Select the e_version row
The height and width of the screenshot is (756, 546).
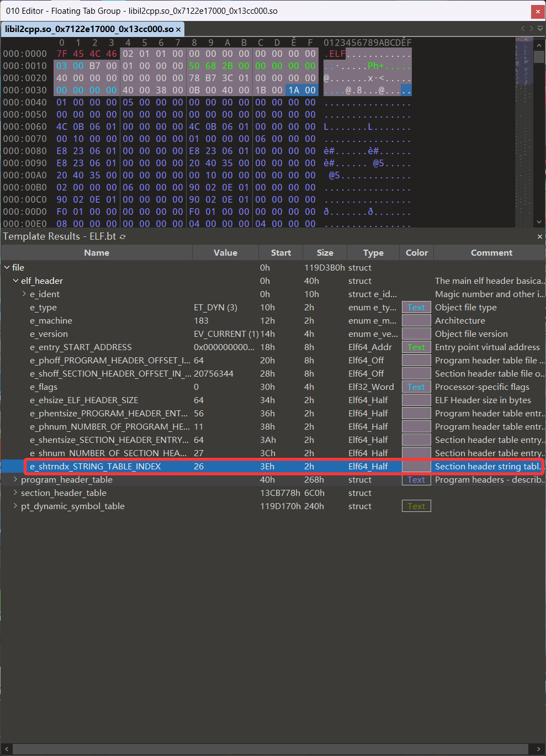[273, 334]
